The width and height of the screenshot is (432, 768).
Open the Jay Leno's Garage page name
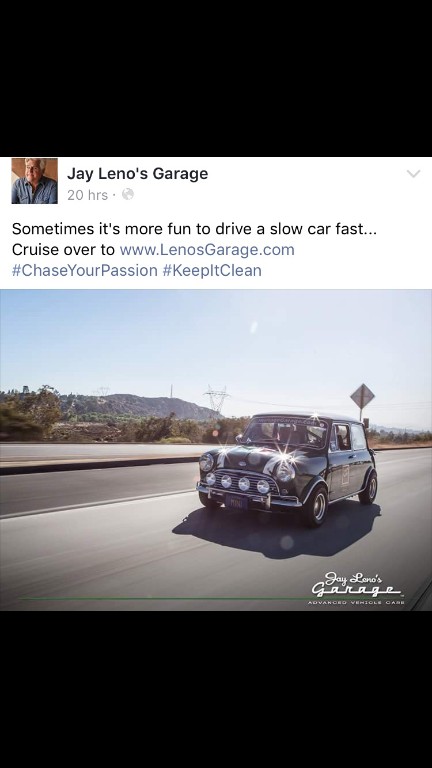click(138, 173)
